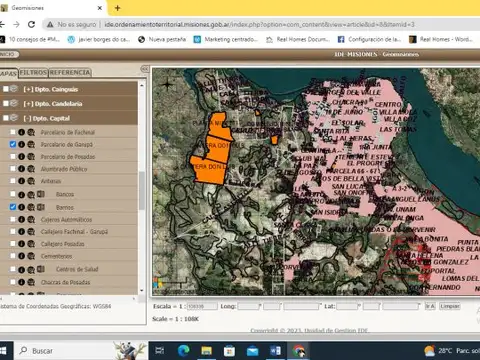Click the Long degrees input field
The height and width of the screenshot is (360, 480).
(x=249, y=306)
